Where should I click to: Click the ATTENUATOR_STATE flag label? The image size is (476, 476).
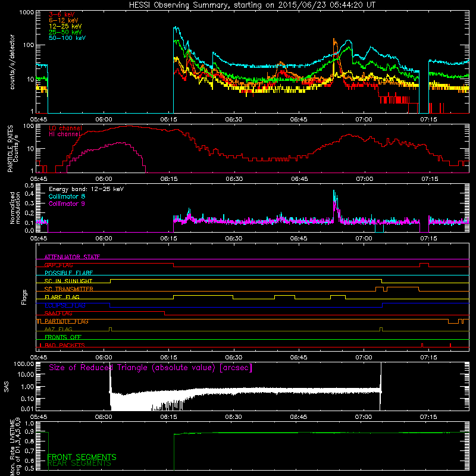coord(72,257)
